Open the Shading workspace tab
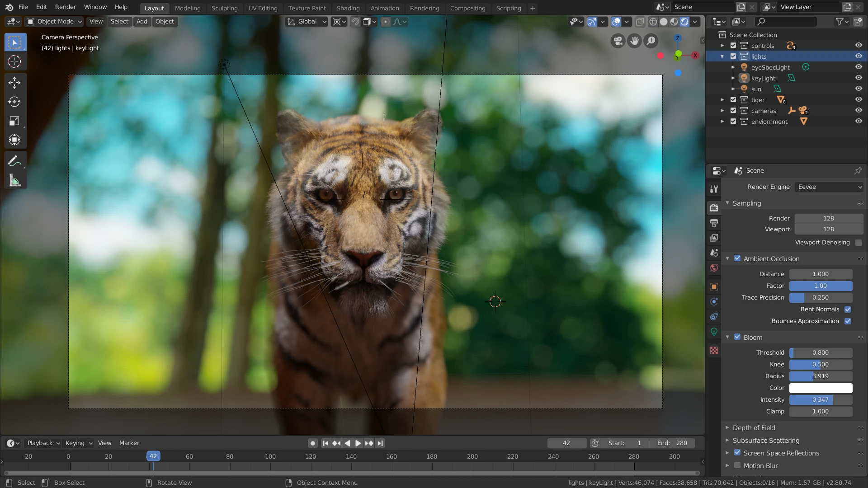This screenshot has width=868, height=488. point(347,8)
